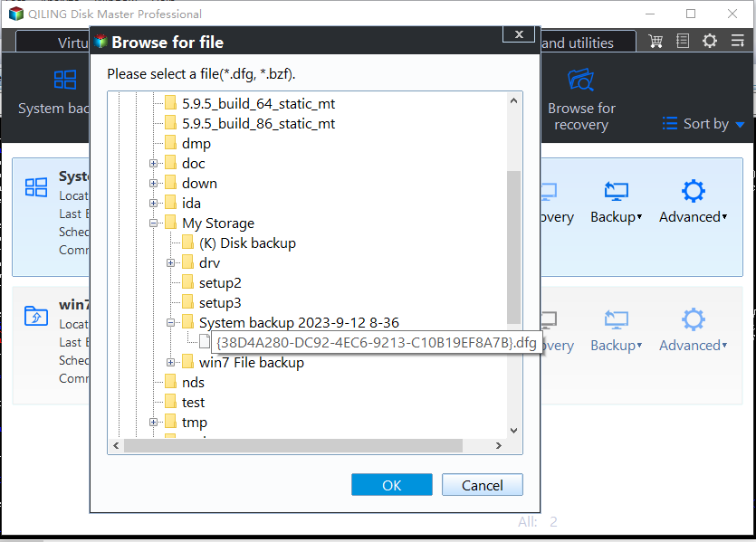Switch to the 'and utilities' tab
Screen dimensions: 756x542
point(589,43)
